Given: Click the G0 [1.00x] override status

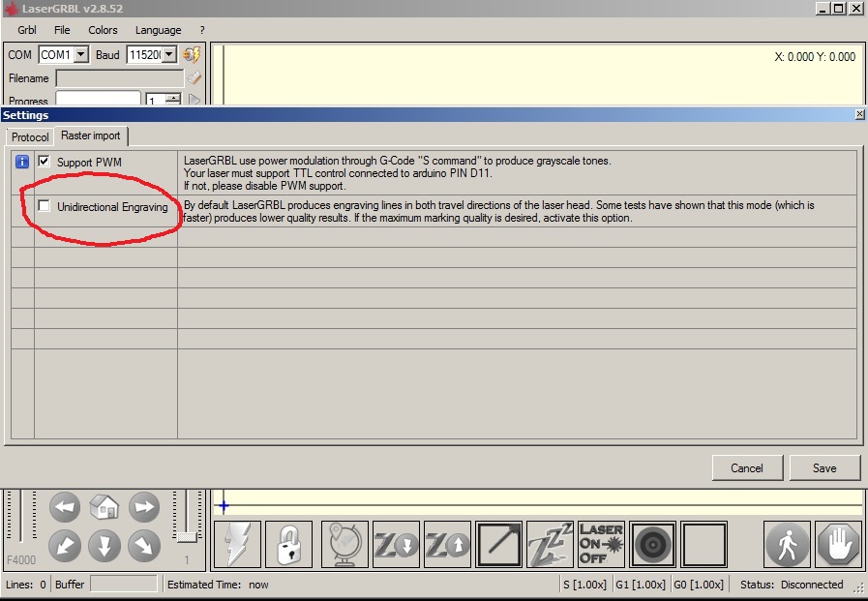Looking at the screenshot, I should 699,585.
